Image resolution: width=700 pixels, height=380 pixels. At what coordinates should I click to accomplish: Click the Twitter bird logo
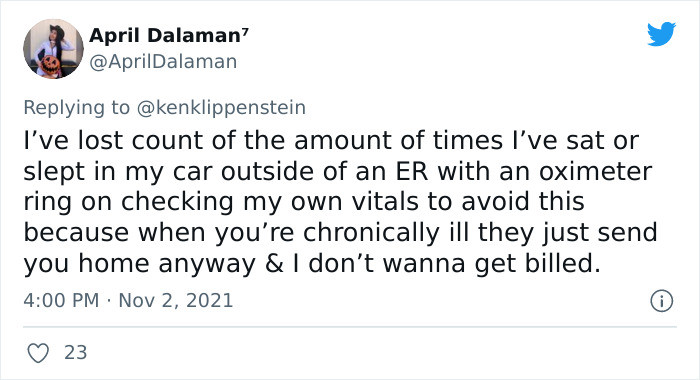[661, 34]
